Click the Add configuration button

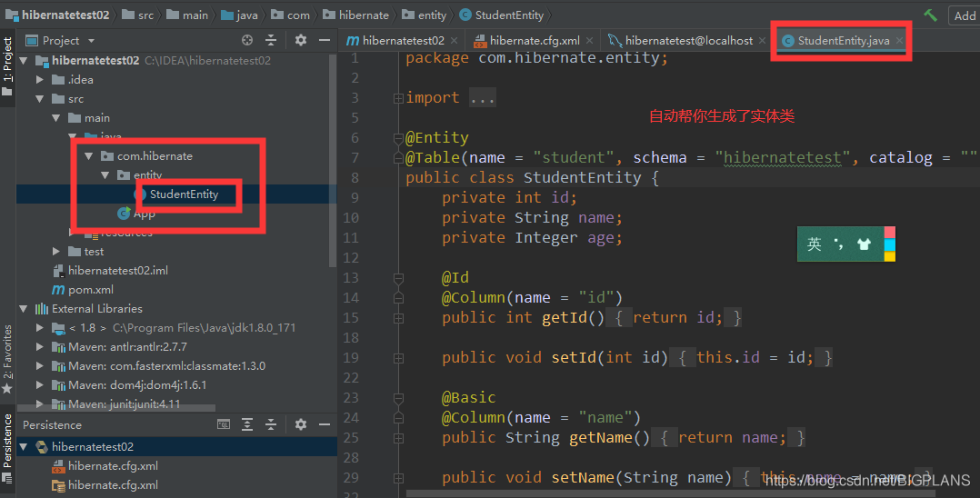[964, 15]
